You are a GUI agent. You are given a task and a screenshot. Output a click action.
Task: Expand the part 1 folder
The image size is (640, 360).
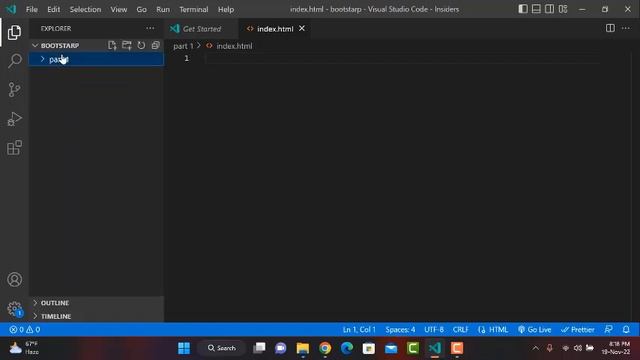pos(96,59)
